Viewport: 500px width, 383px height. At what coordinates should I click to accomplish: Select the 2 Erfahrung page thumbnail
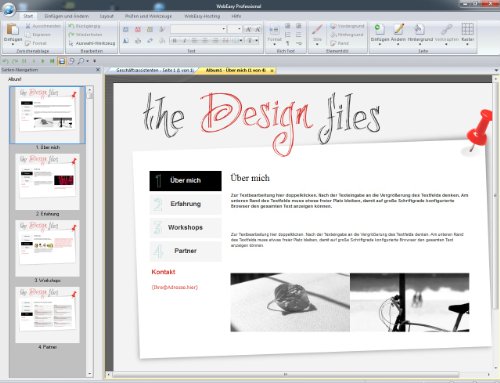pyautogui.click(x=47, y=182)
